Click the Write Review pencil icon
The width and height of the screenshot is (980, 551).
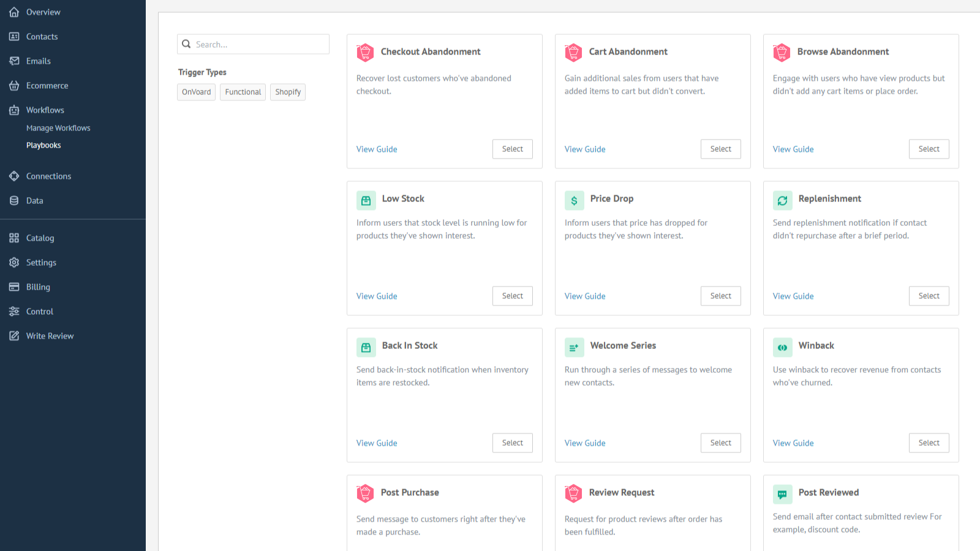click(14, 336)
